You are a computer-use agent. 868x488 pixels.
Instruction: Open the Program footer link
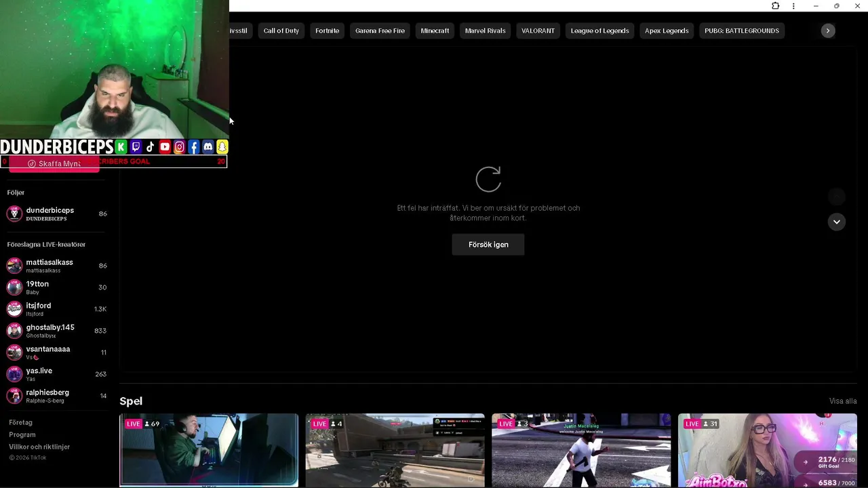[22, 434]
